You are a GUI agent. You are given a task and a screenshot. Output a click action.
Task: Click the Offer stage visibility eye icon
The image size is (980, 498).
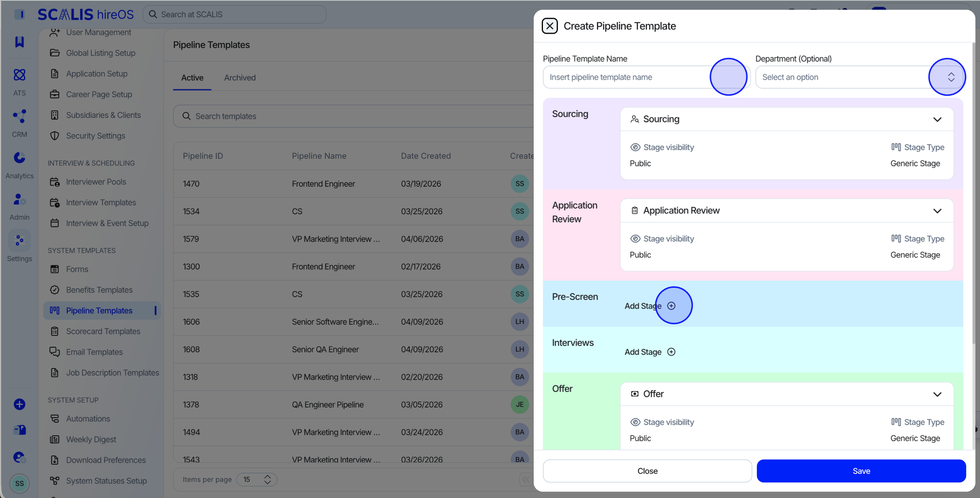tap(635, 422)
